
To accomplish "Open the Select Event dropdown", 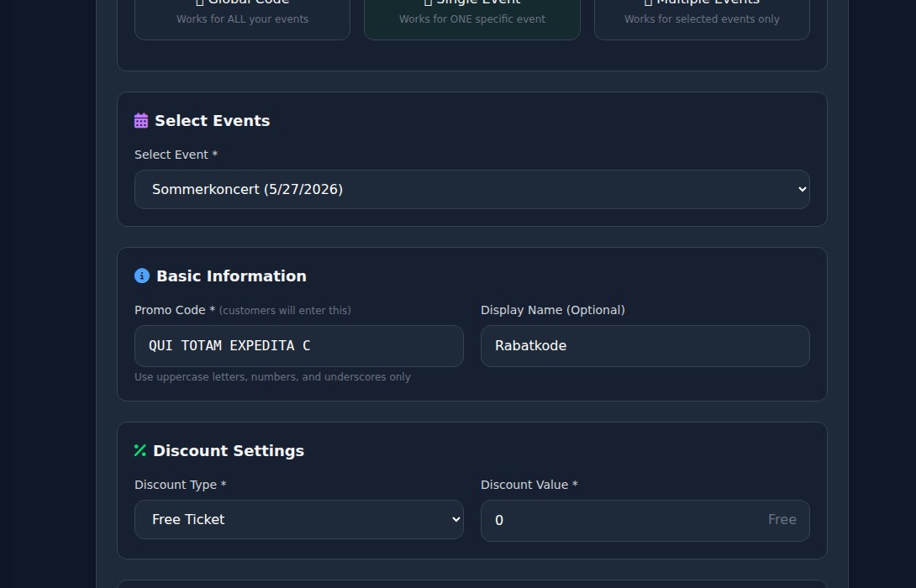I will [472, 189].
